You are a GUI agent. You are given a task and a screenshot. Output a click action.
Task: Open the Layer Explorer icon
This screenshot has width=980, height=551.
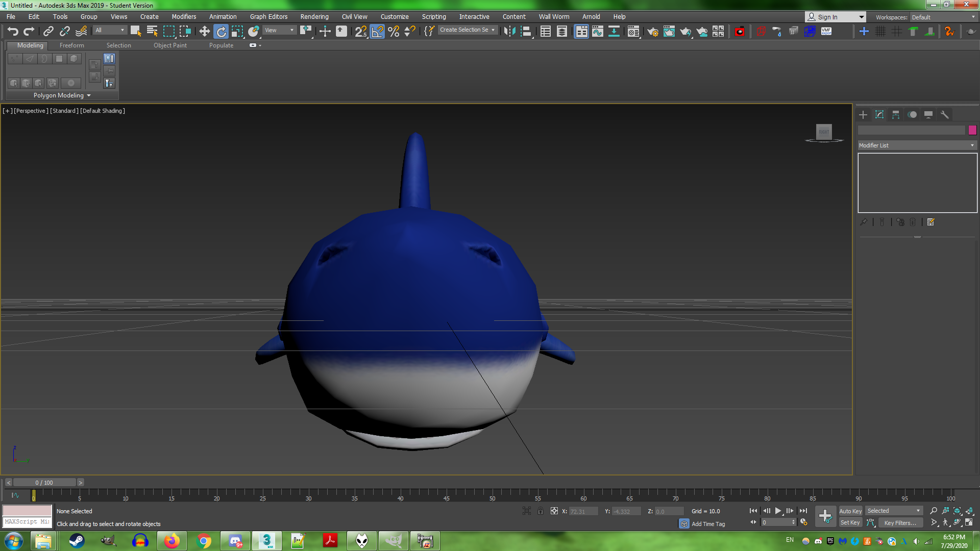562,32
